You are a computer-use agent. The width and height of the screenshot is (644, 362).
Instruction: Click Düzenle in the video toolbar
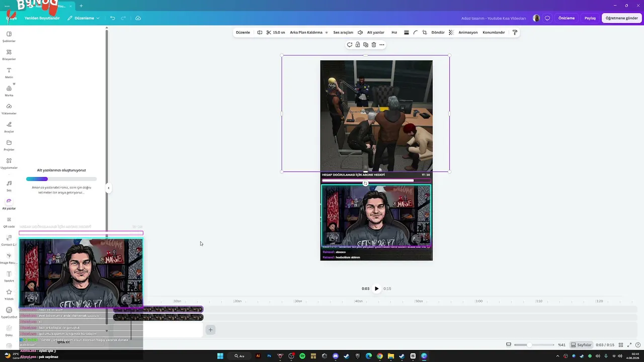click(x=243, y=32)
